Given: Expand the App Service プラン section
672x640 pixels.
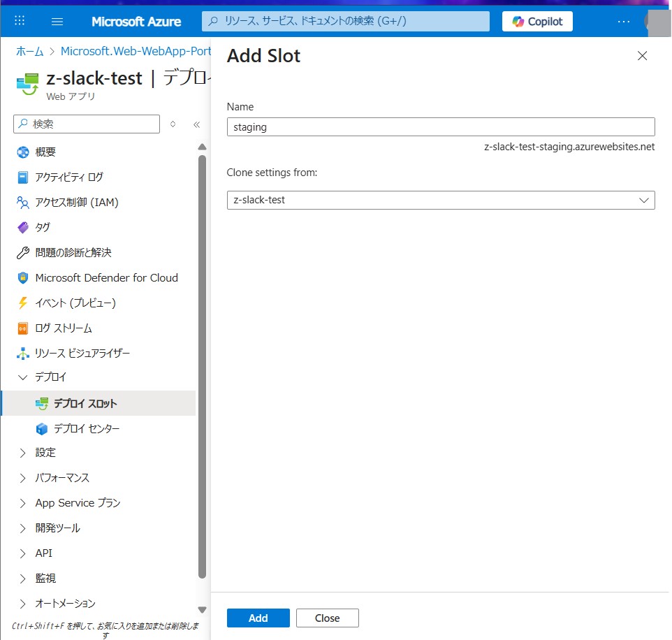Looking at the screenshot, I should pyautogui.click(x=23, y=503).
